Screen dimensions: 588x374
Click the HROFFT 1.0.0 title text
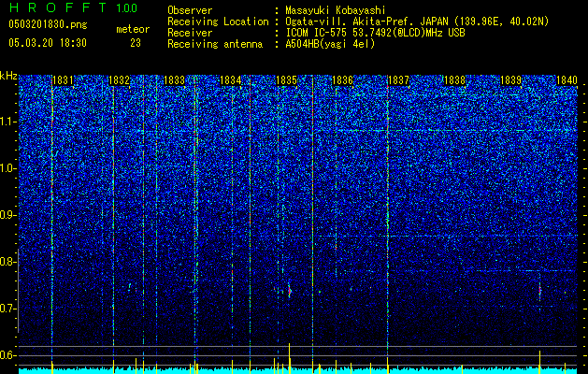pyautogui.click(x=73, y=7)
